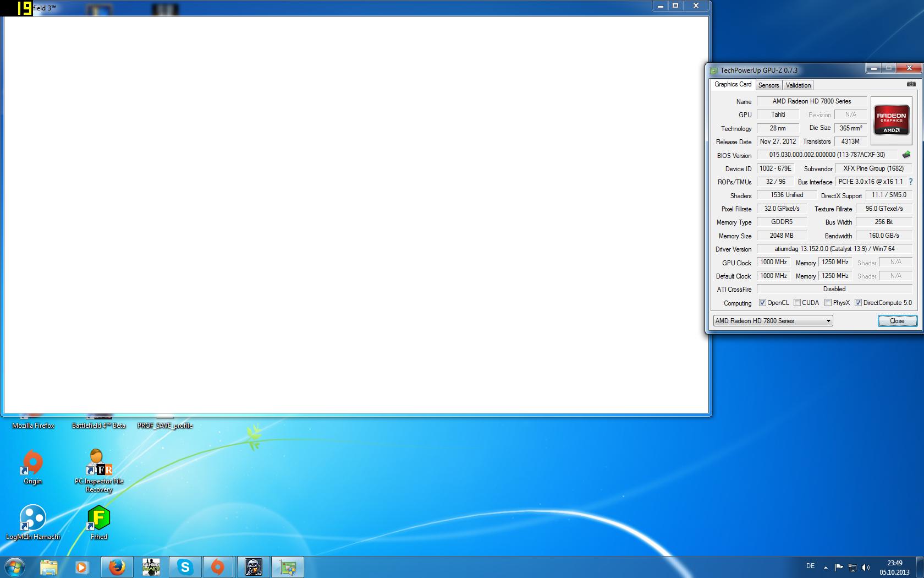Image resolution: width=924 pixels, height=578 pixels.
Task: Switch to Firefox in the taskbar
Action: (117, 567)
